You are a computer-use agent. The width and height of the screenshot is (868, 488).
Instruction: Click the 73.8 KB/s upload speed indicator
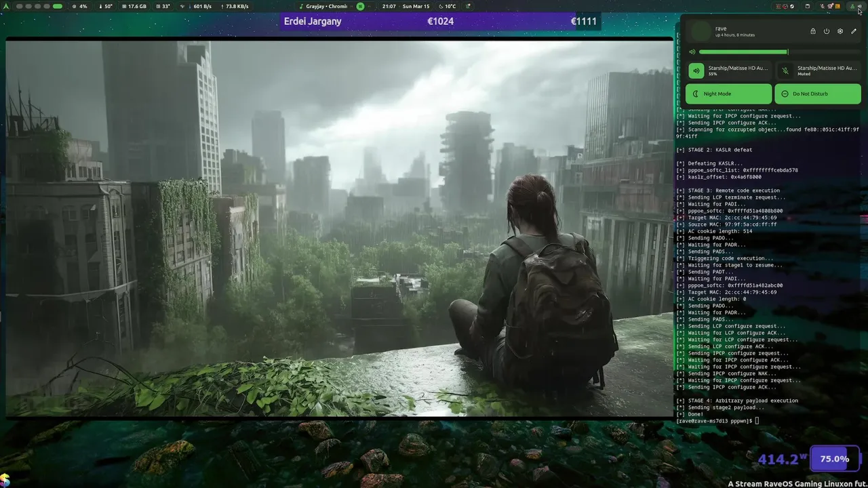235,6
